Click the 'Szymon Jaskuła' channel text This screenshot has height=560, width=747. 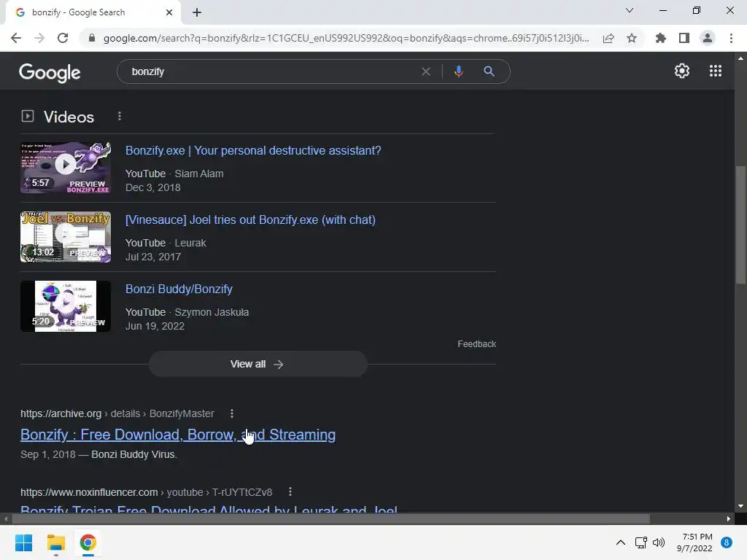click(x=212, y=312)
